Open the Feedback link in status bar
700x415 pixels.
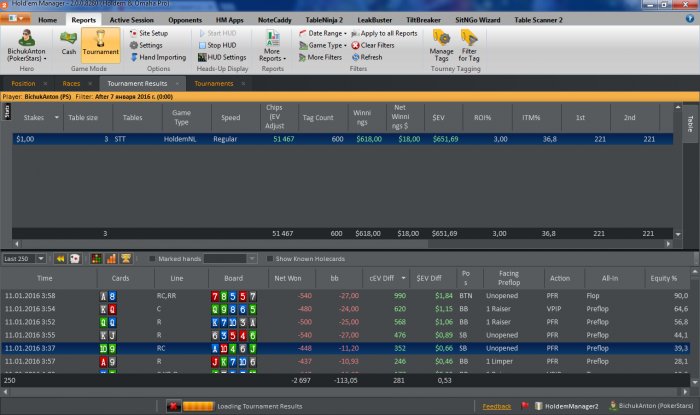click(x=496, y=406)
